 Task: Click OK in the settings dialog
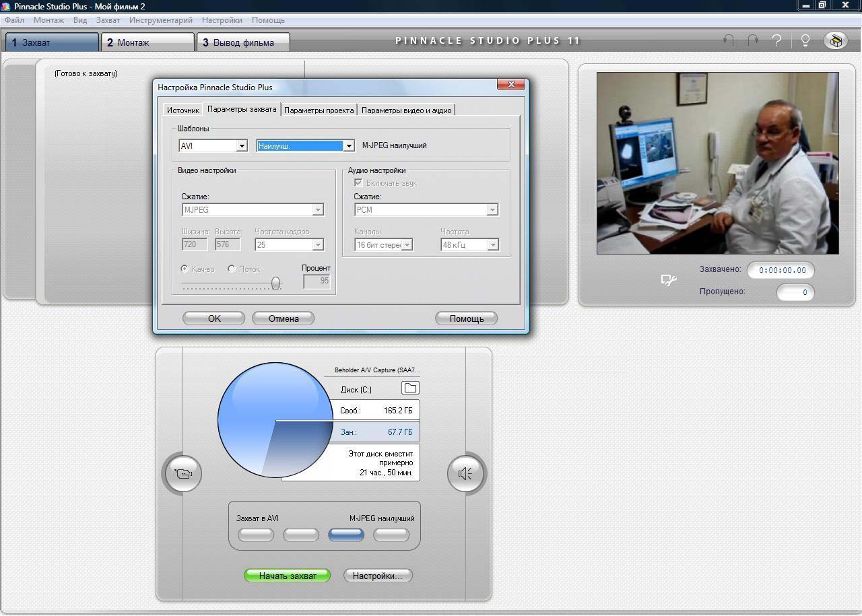point(214,318)
